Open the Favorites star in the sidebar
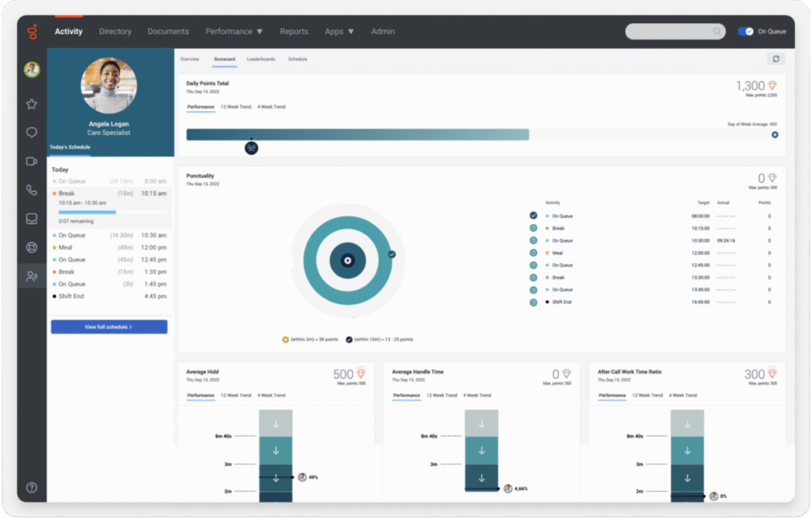 32,104
